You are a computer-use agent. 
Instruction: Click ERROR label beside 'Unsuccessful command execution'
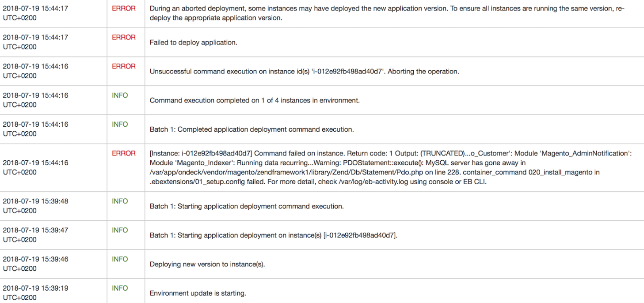click(124, 67)
